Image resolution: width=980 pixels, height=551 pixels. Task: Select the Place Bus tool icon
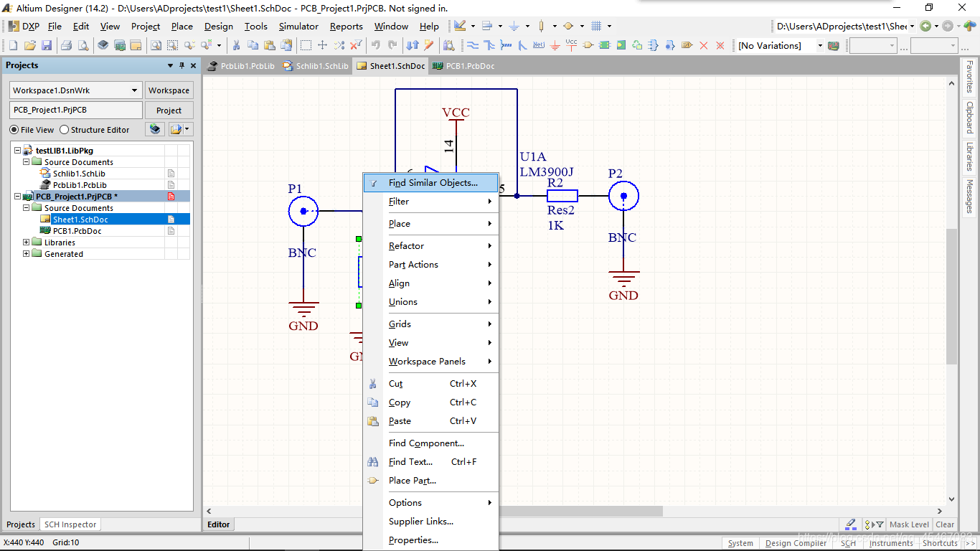(489, 45)
